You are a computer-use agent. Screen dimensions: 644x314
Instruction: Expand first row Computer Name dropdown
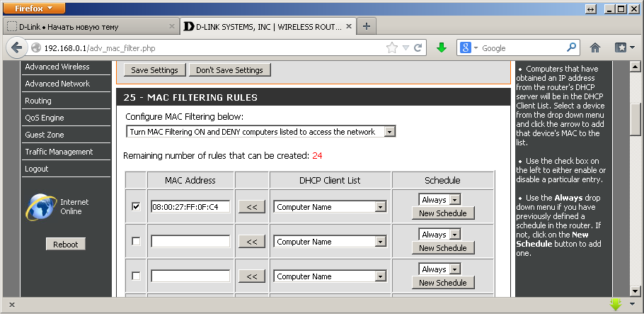pyautogui.click(x=380, y=207)
